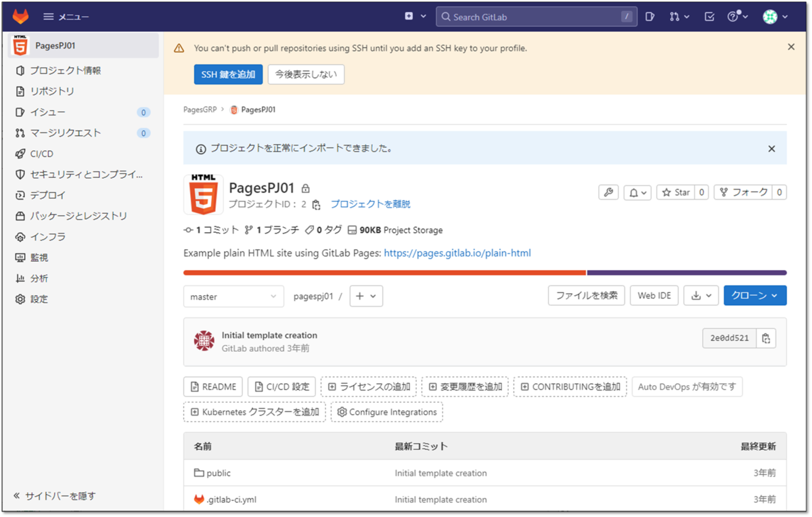Click the CI/CD 設定 button
812x517 pixels.
[x=281, y=387]
